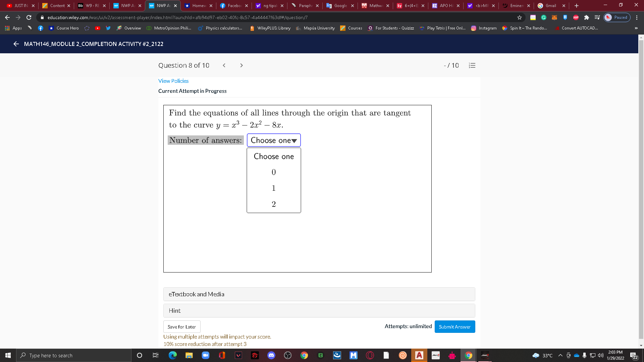Open the browser extensions puzzle icon
Image resolution: width=644 pixels, height=362 pixels.
pyautogui.click(x=587, y=17)
